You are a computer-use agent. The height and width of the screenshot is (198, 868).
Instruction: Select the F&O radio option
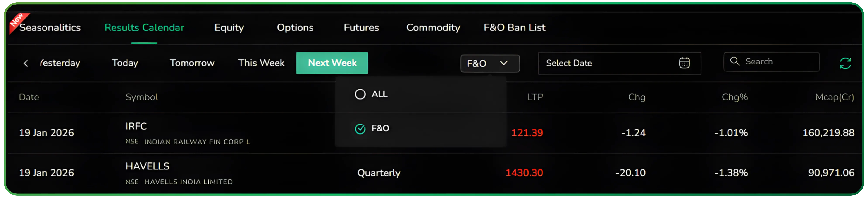360,129
